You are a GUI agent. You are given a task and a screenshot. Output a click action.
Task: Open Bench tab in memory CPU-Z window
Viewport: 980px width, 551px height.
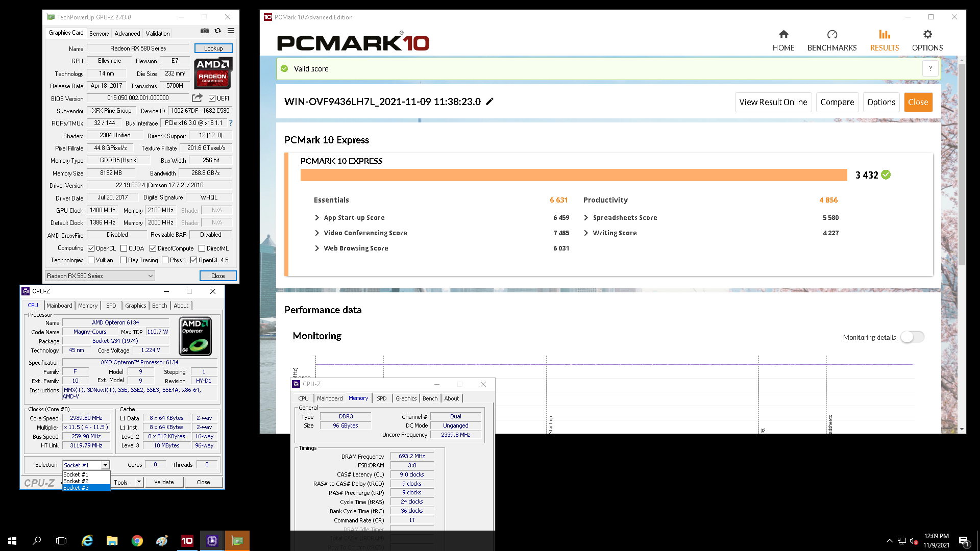click(430, 398)
